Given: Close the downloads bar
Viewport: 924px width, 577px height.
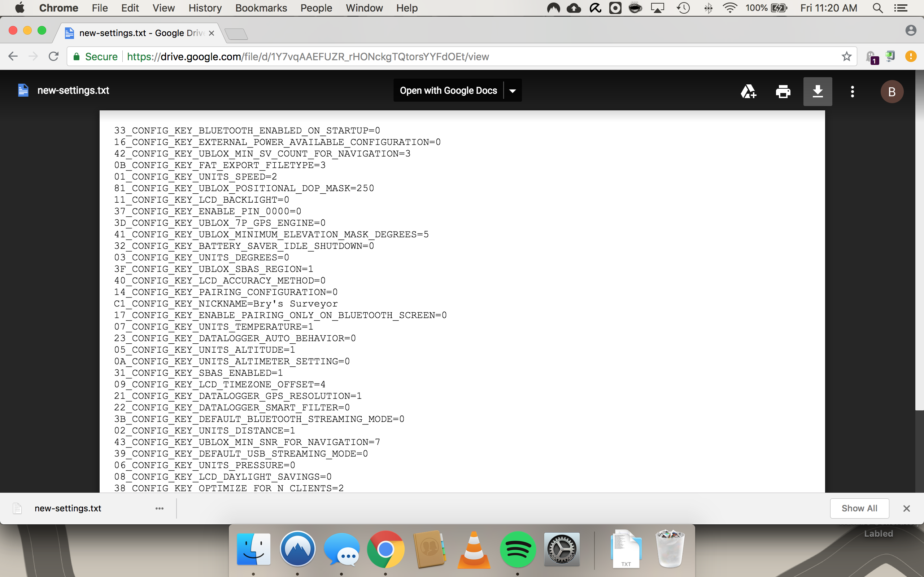Looking at the screenshot, I should [906, 508].
